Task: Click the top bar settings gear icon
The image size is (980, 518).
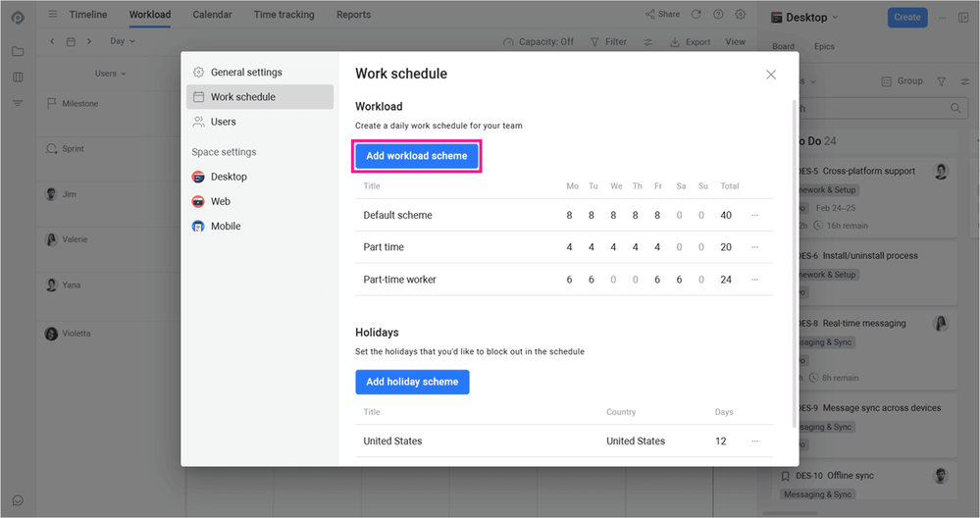Action: click(x=740, y=14)
